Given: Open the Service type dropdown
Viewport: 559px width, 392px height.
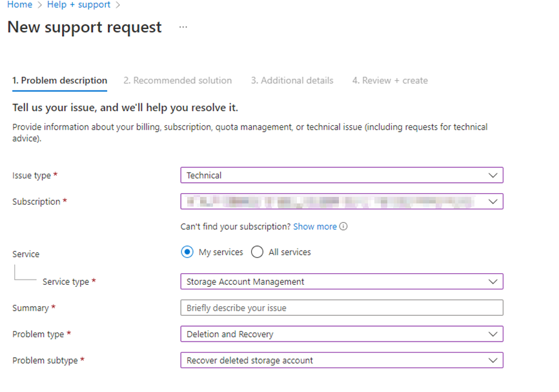Looking at the screenshot, I should 341,282.
